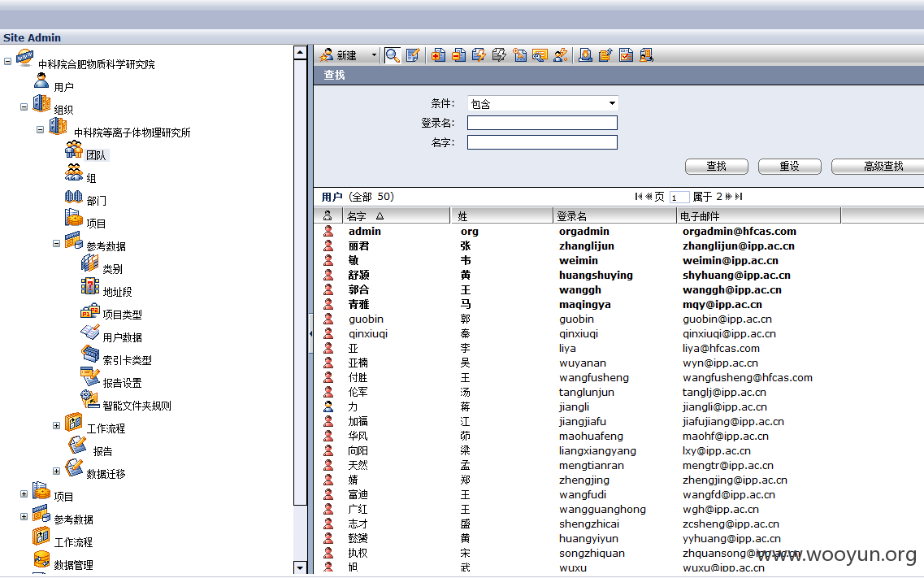Image resolution: width=924 pixels, height=578 pixels.
Task: Click the user report toolbar icon
Action: tap(646, 55)
